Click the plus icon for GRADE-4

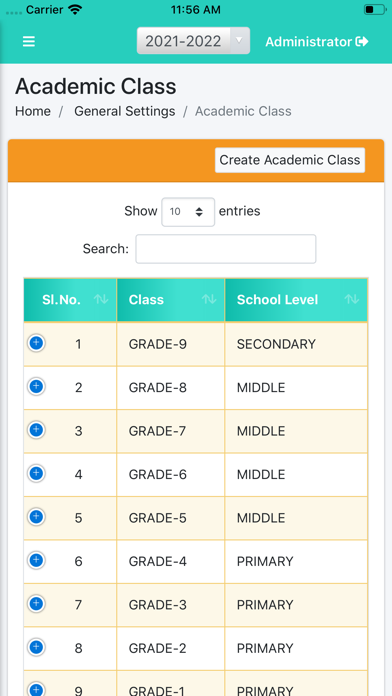click(36, 561)
